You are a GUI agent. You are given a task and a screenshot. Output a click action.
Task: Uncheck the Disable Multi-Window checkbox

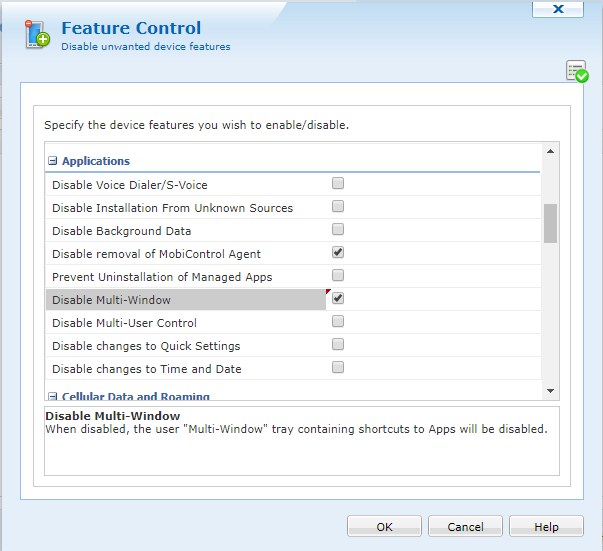click(338, 299)
